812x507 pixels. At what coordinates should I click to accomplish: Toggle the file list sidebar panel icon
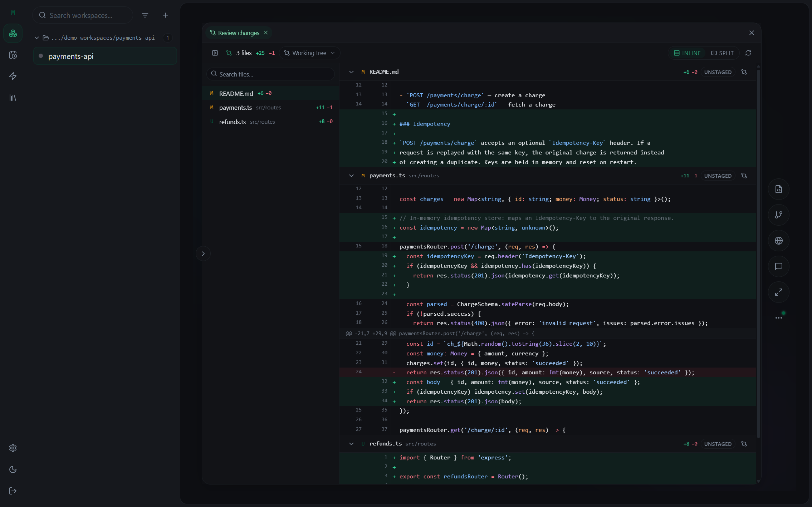(x=215, y=53)
